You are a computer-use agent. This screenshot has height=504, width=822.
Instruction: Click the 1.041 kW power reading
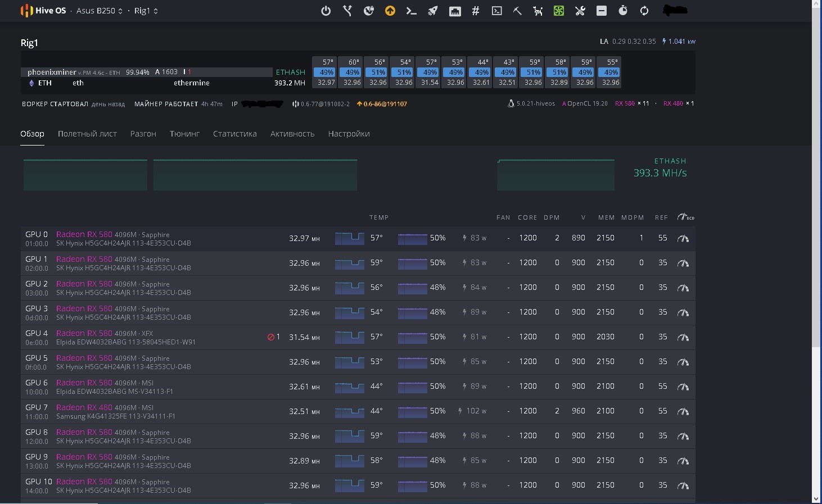[679, 42]
